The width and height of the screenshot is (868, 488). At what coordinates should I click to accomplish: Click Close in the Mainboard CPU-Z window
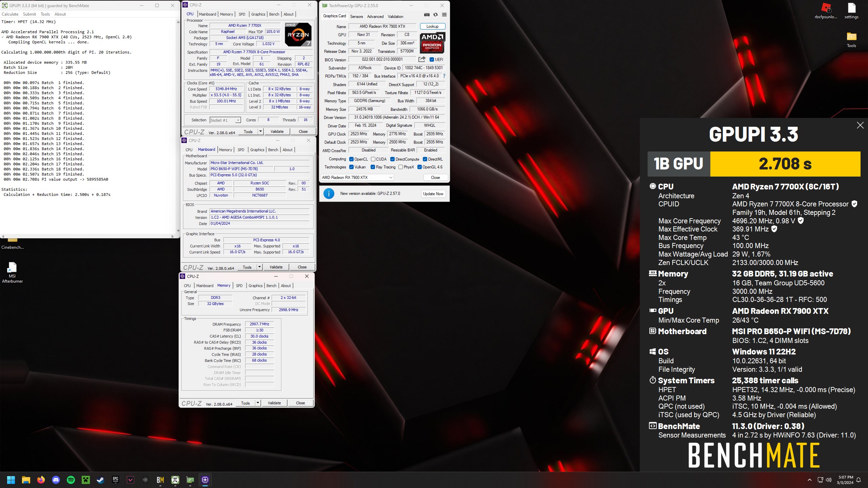pyautogui.click(x=302, y=267)
